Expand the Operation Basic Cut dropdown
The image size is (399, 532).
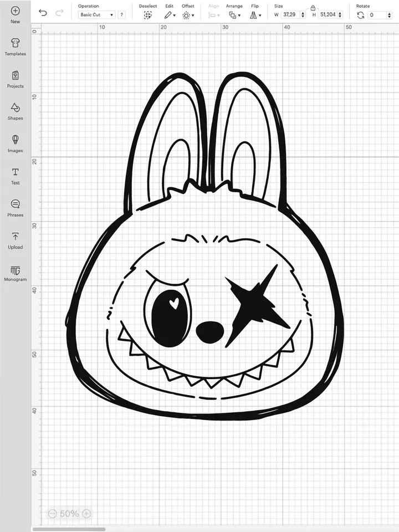coord(96,15)
